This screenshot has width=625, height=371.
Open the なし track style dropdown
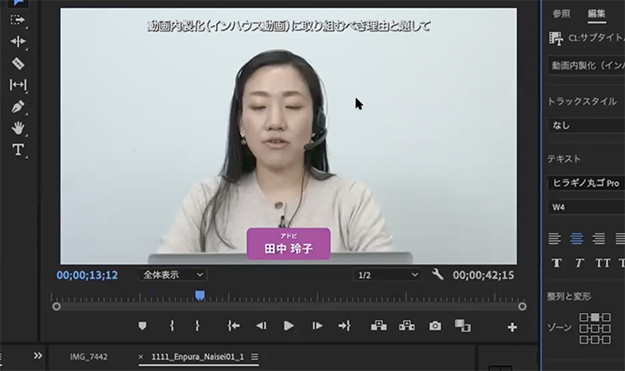[x=586, y=126]
